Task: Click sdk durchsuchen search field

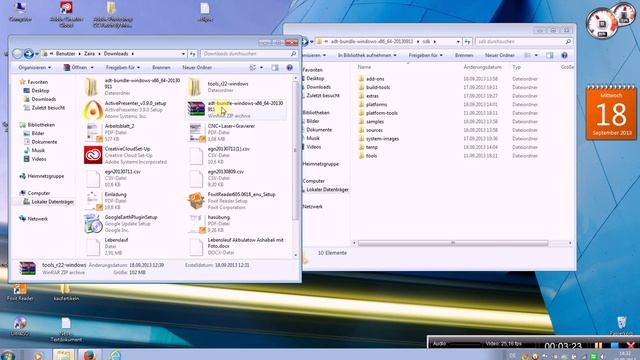Action: [524, 41]
